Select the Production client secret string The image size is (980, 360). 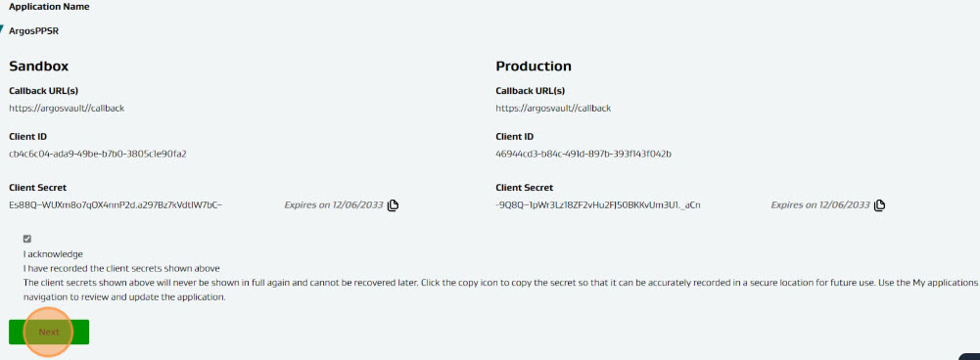(597, 205)
